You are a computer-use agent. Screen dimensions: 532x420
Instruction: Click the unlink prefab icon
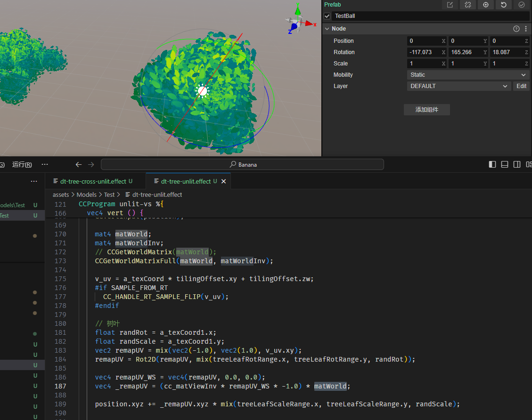pyautogui.click(x=467, y=5)
